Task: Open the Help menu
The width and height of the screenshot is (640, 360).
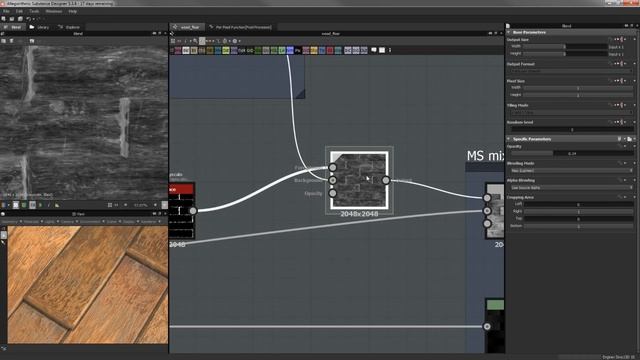Action: point(73,11)
